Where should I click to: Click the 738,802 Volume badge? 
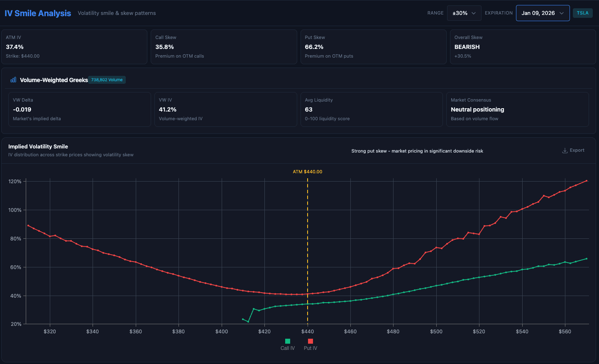pyautogui.click(x=107, y=80)
